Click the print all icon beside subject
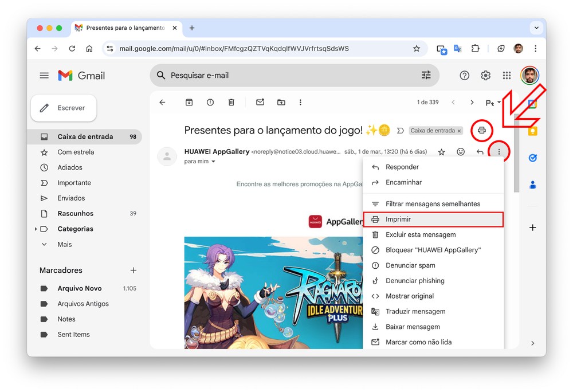573x392 pixels. (x=481, y=131)
